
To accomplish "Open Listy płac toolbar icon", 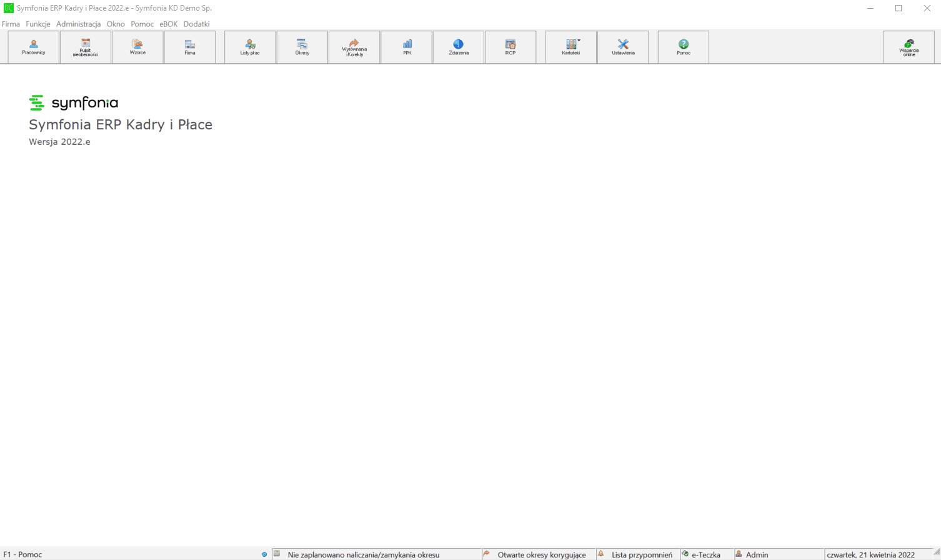I will (250, 47).
